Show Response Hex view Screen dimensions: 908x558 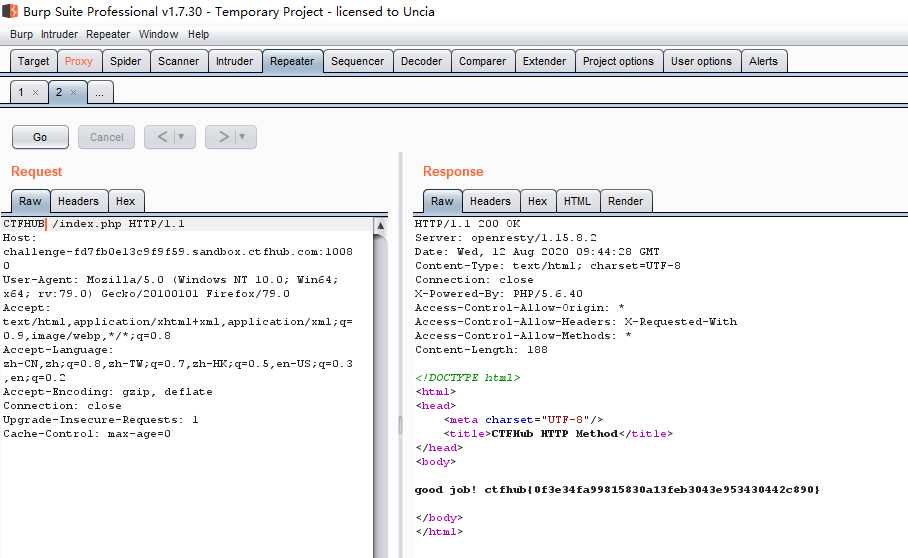537,201
